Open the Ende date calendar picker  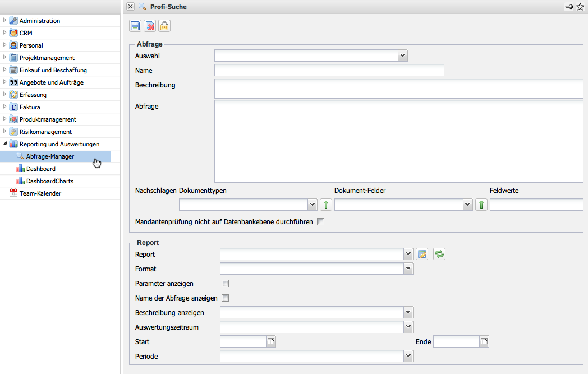click(484, 341)
